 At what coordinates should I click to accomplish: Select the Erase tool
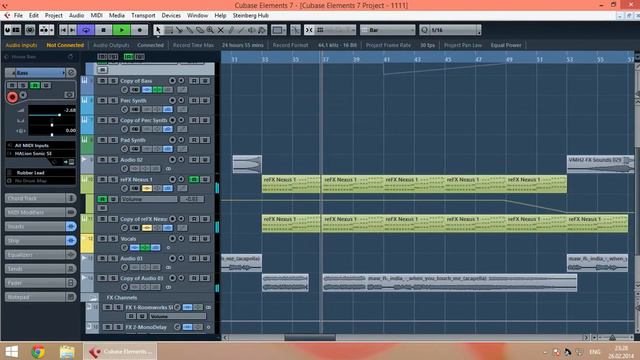tap(200, 30)
